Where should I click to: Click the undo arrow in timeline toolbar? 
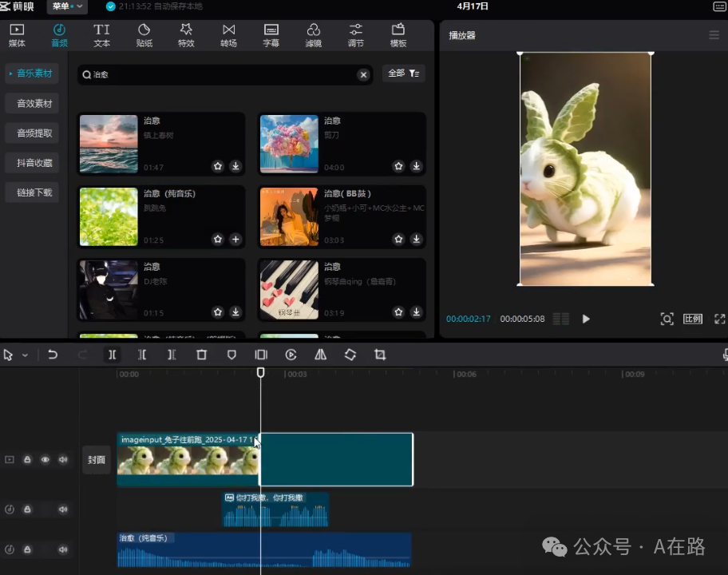click(x=53, y=355)
